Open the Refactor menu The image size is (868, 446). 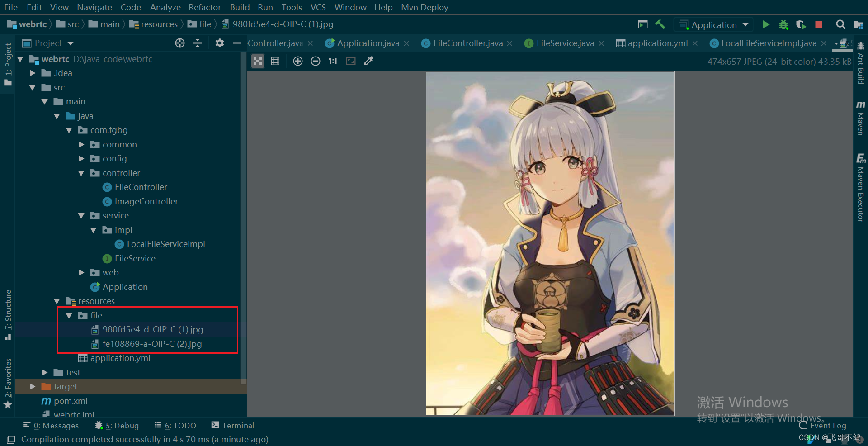[x=204, y=7]
